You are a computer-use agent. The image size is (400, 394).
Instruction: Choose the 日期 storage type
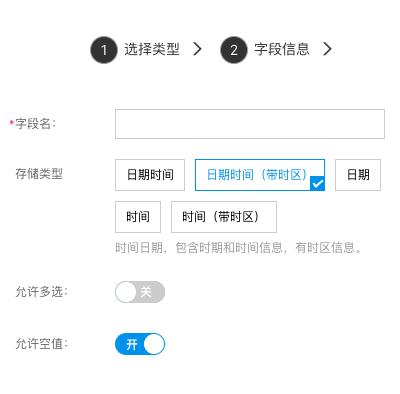coord(358,175)
